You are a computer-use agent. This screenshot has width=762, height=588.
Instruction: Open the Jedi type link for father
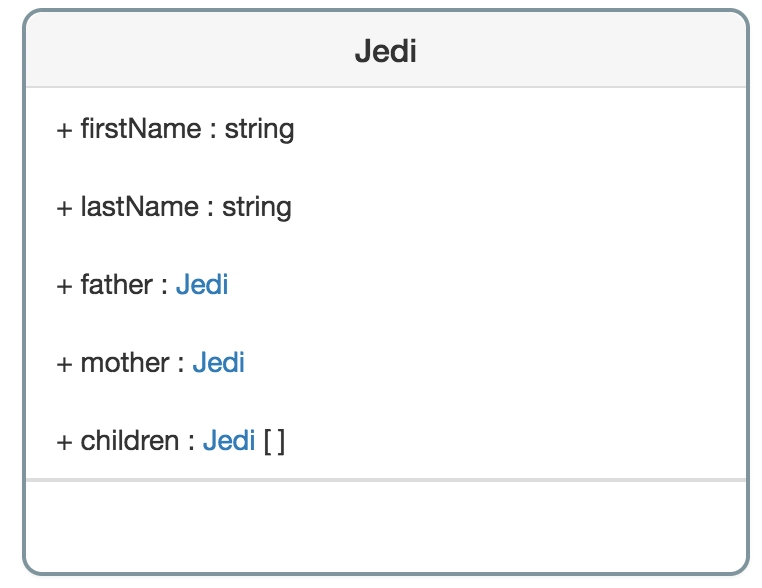click(202, 284)
